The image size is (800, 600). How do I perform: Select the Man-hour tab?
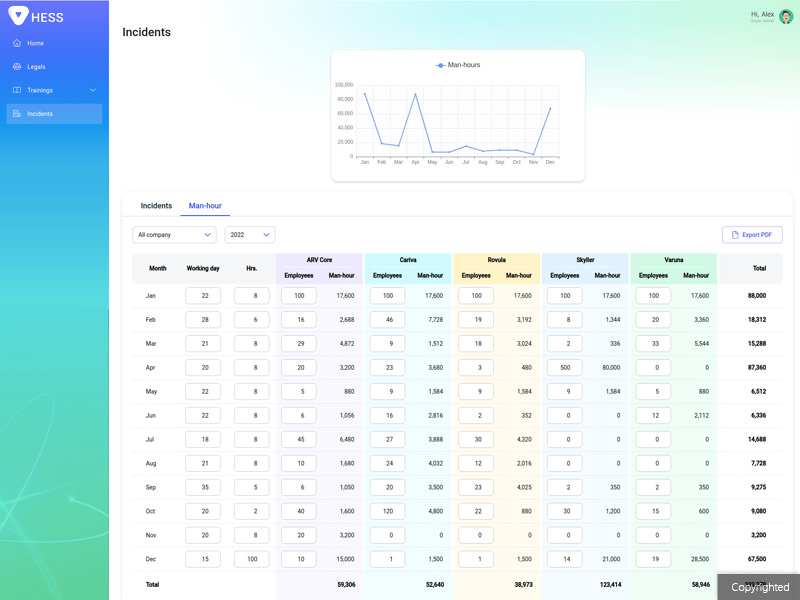205,206
